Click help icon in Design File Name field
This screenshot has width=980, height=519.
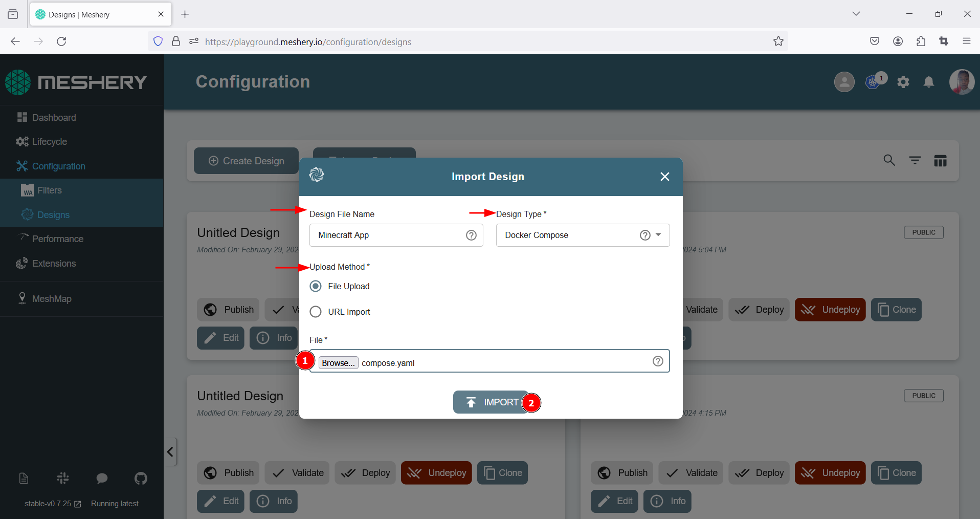[x=471, y=235]
